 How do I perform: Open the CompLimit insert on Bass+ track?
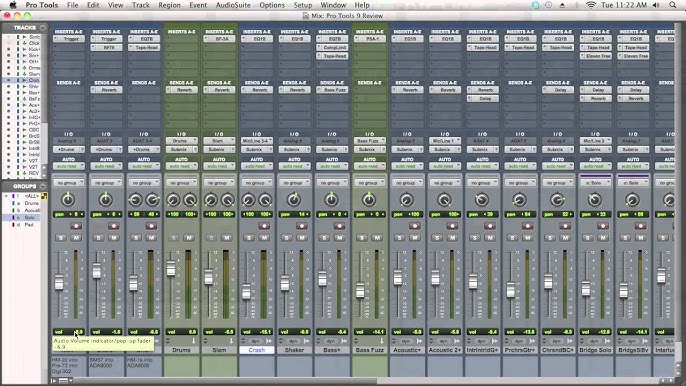(332, 47)
